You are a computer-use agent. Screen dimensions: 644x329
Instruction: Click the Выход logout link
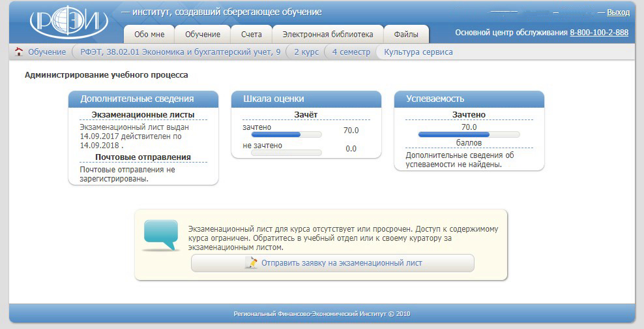(618, 12)
